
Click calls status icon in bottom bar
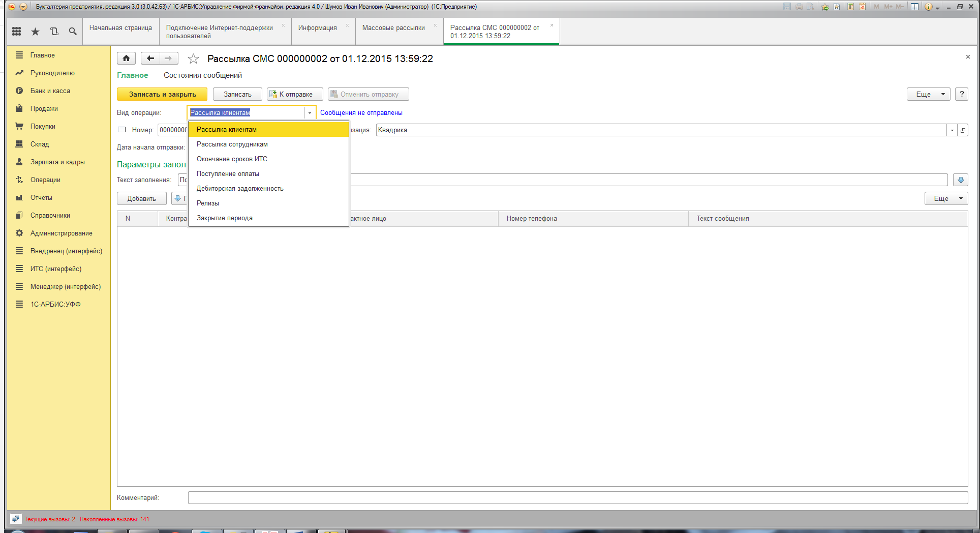[x=16, y=519]
